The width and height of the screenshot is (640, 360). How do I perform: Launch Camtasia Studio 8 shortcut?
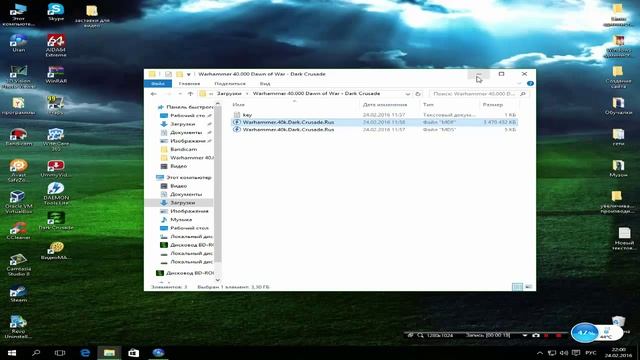(18, 265)
